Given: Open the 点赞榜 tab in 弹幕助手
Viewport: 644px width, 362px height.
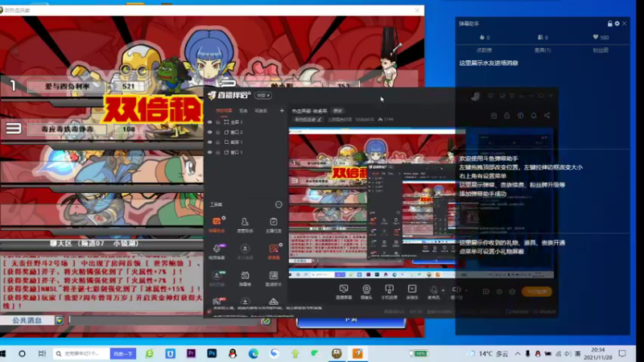Looking at the screenshot, I should click(x=485, y=50).
